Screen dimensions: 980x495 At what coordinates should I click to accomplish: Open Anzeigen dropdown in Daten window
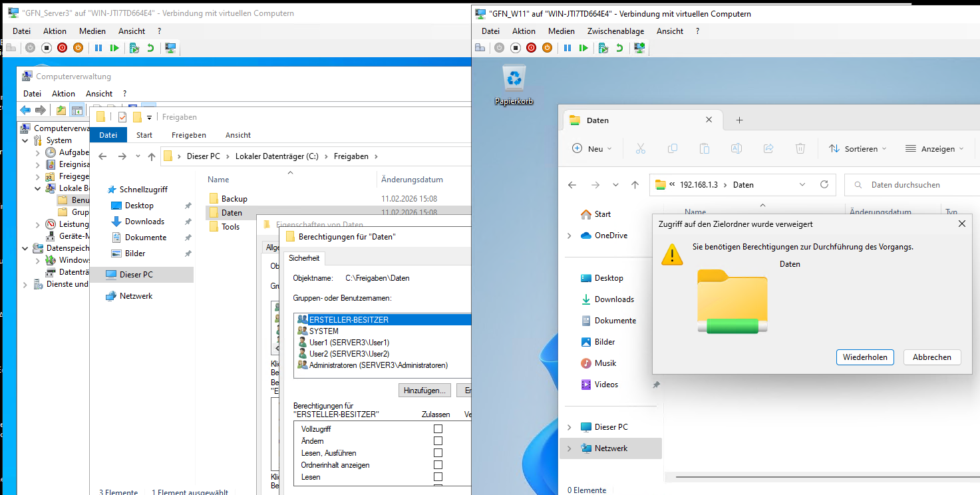[934, 148]
